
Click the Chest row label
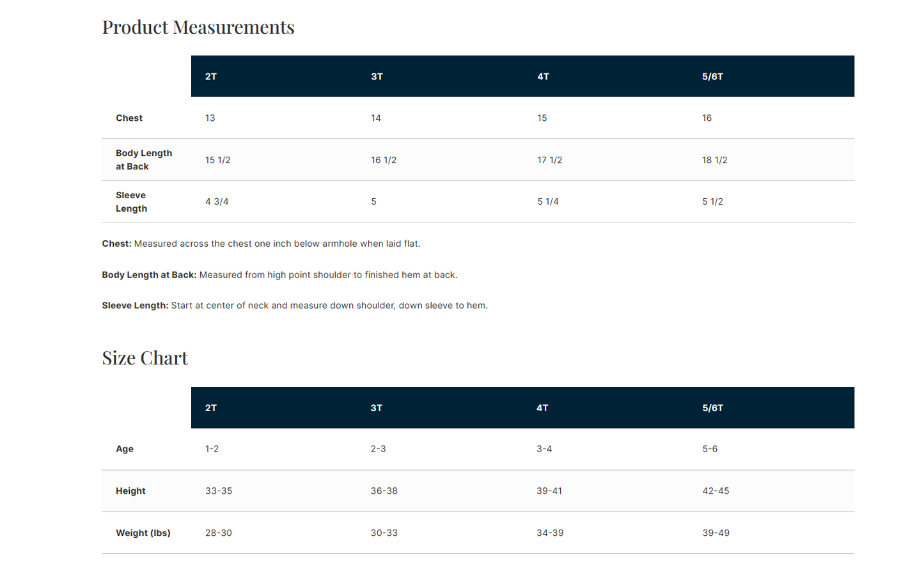(x=129, y=118)
